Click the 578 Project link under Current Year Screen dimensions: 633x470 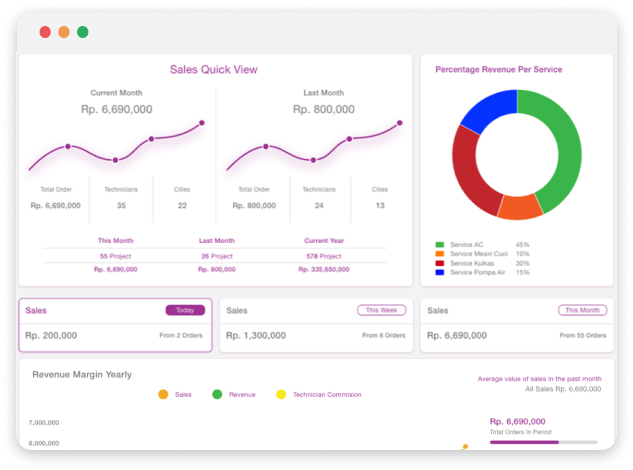click(x=323, y=255)
